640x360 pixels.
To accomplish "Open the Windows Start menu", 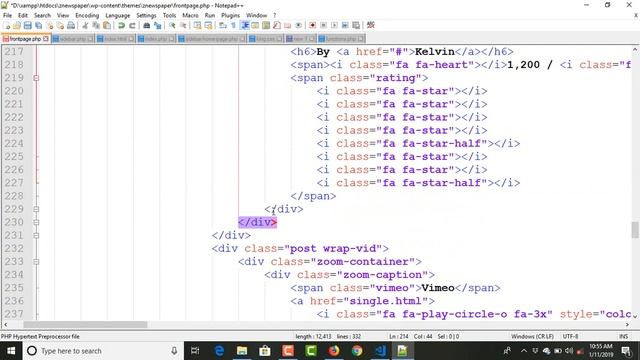I will pos(11,351).
